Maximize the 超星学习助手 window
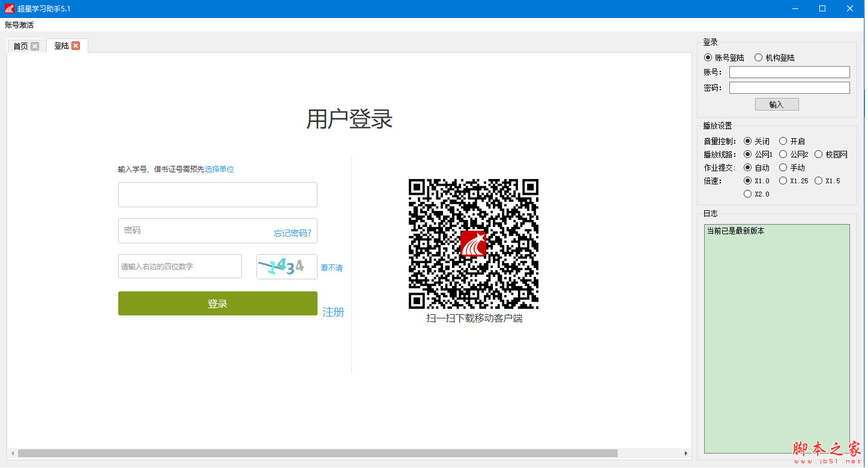This screenshot has width=868, height=468. tap(822, 8)
